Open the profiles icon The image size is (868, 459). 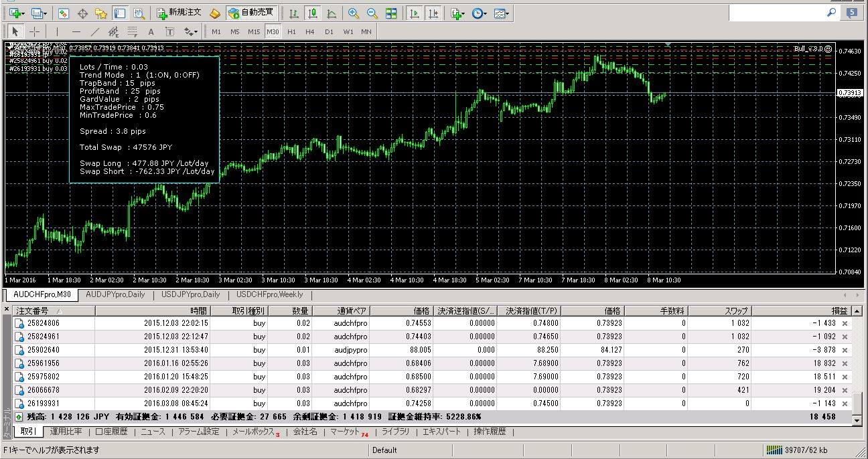point(38,13)
